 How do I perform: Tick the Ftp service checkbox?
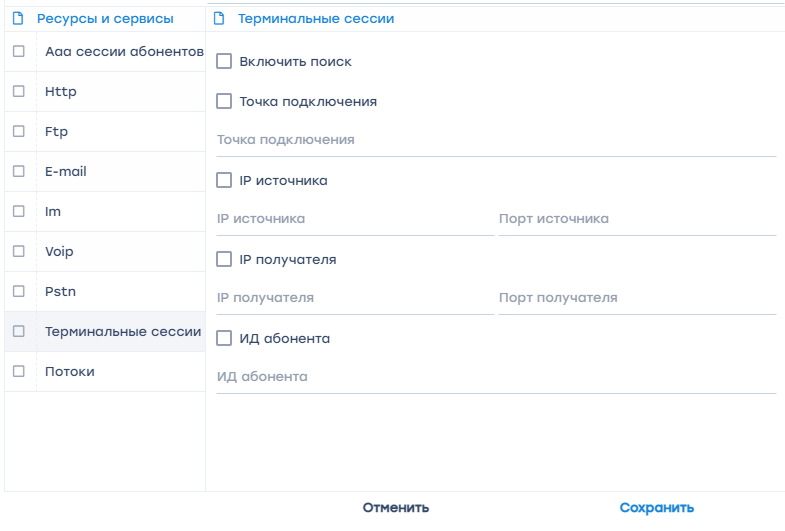(x=19, y=131)
